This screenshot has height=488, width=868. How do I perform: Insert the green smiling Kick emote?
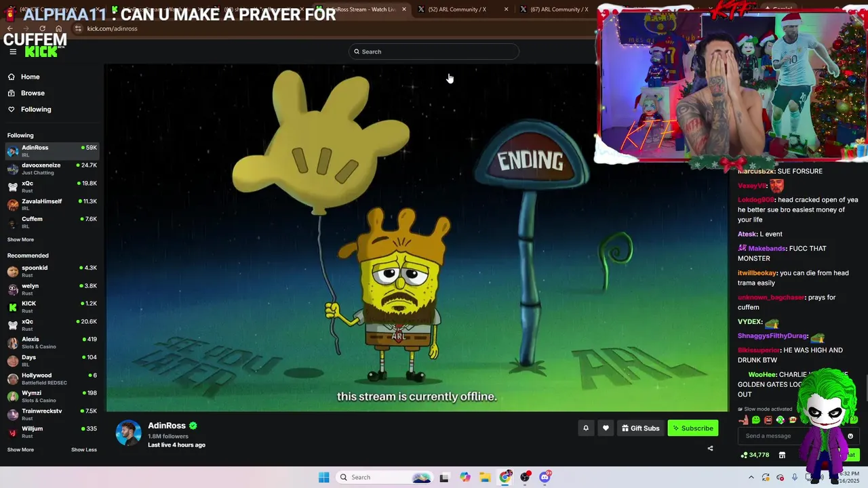coord(756,420)
